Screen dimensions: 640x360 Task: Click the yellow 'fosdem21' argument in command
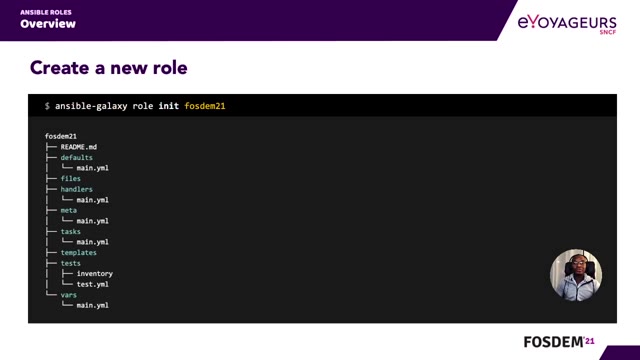coord(205,106)
